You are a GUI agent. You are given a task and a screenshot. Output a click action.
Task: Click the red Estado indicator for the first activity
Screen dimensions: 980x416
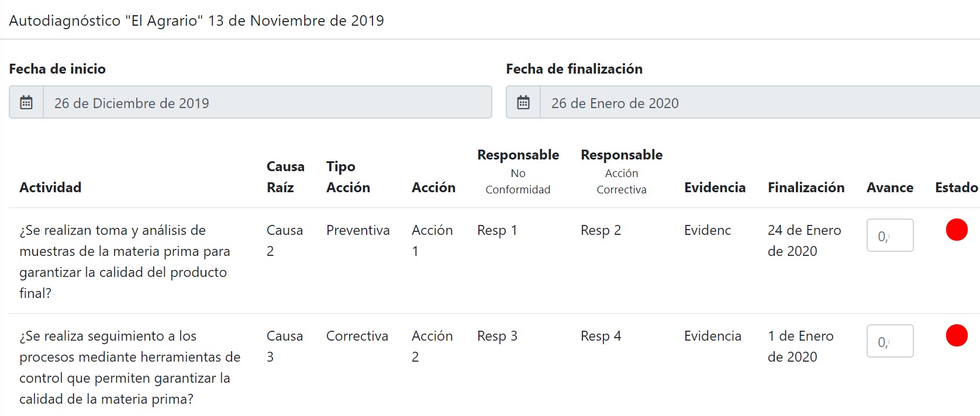tap(957, 230)
